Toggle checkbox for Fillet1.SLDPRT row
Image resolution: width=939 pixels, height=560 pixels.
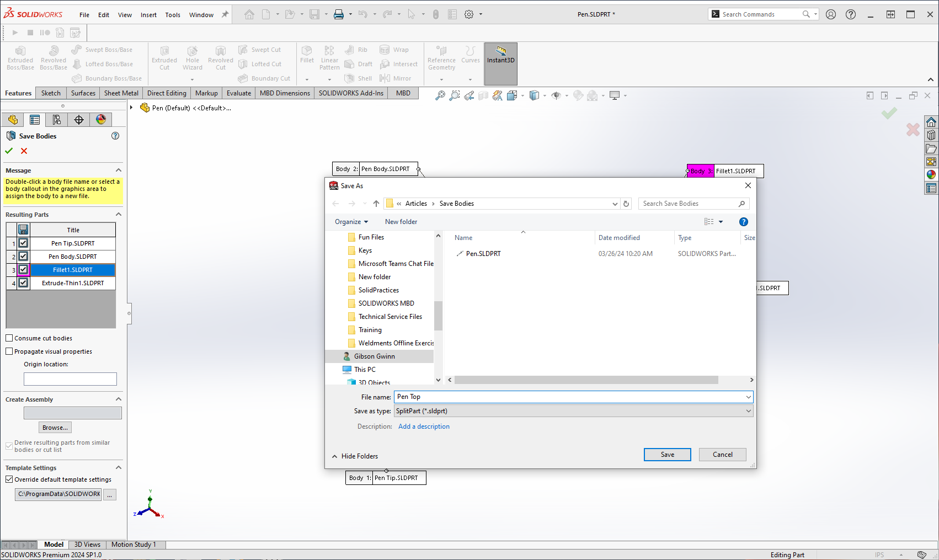[23, 269]
